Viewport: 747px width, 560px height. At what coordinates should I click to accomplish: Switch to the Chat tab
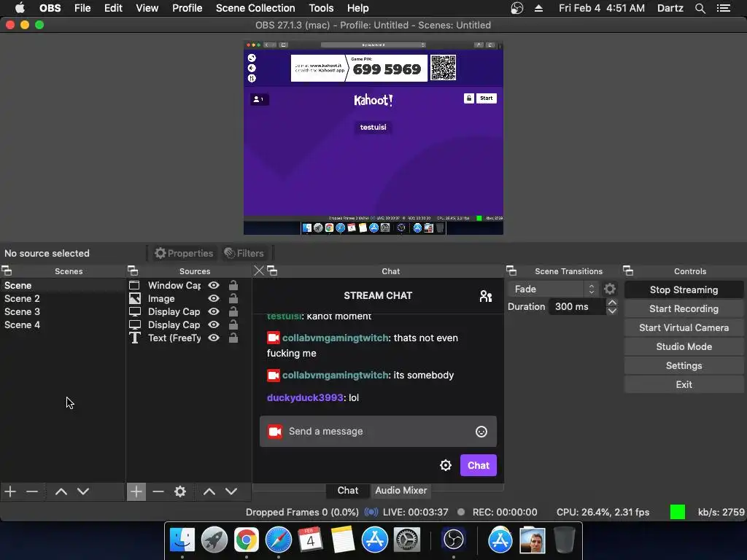pyautogui.click(x=348, y=491)
